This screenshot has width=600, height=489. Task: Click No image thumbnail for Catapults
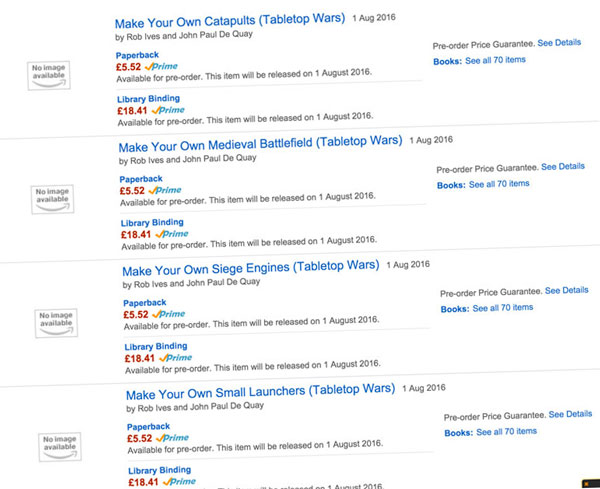click(x=49, y=75)
